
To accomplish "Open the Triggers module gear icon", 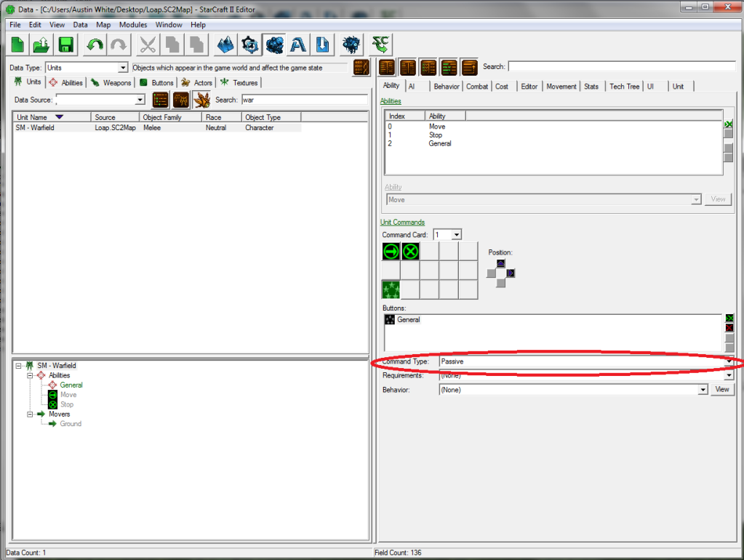I will [x=249, y=45].
